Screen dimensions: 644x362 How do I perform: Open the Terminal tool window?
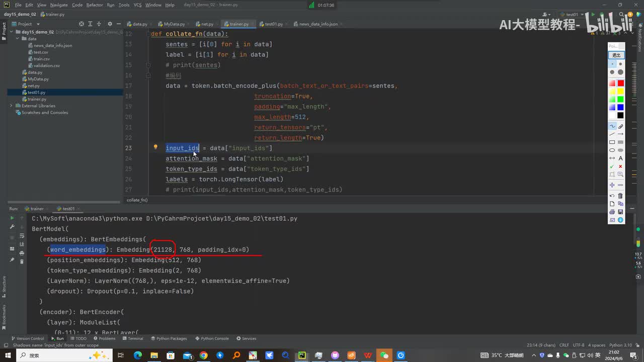pos(132,338)
